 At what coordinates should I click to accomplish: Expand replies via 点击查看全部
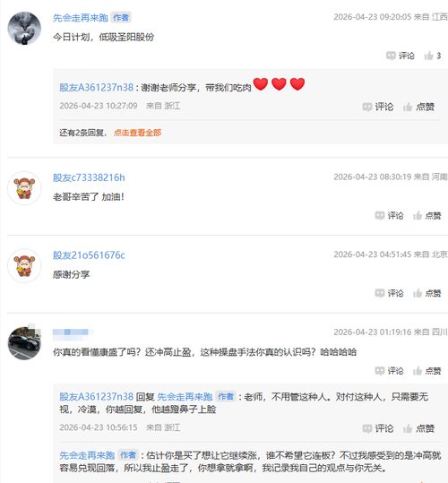click(137, 133)
